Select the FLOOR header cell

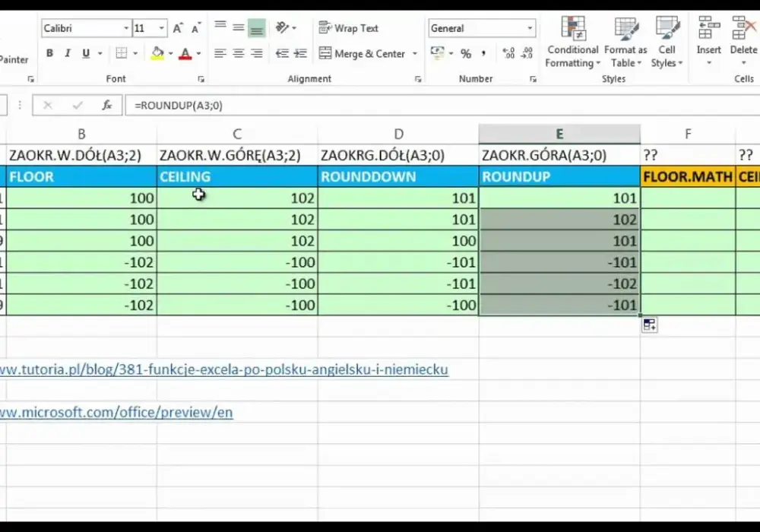pyautogui.click(x=81, y=176)
